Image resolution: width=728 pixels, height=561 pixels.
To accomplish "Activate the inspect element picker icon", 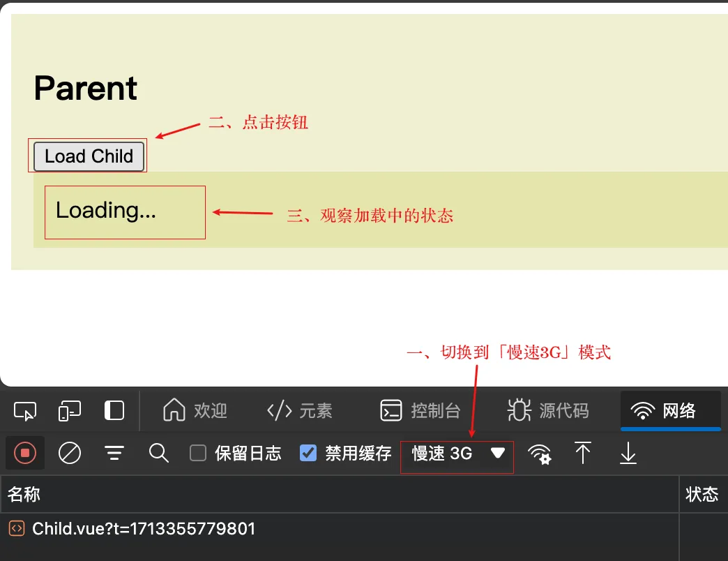I will (x=25, y=411).
